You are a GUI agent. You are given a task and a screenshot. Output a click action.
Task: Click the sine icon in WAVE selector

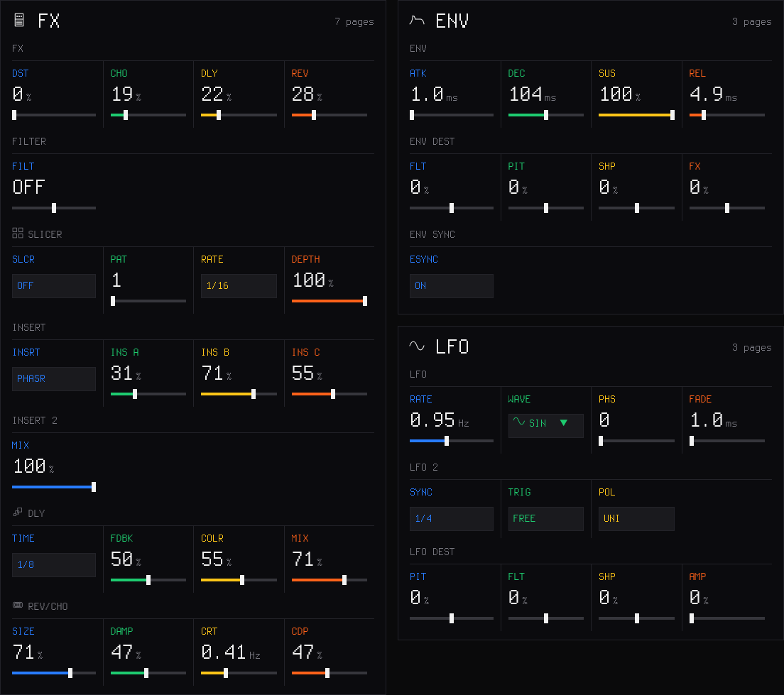519,422
